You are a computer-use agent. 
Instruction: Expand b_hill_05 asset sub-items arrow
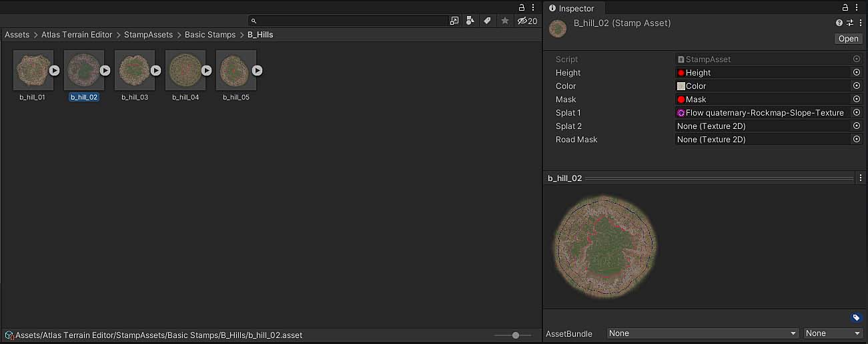point(257,70)
